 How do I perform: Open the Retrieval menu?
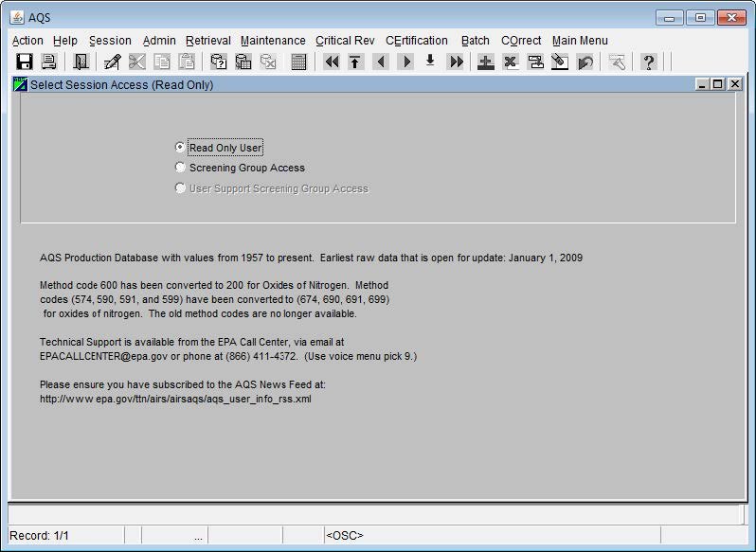[207, 41]
